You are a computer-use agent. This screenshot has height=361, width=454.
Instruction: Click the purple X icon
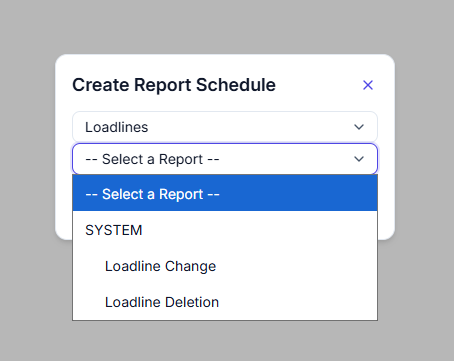click(x=368, y=85)
